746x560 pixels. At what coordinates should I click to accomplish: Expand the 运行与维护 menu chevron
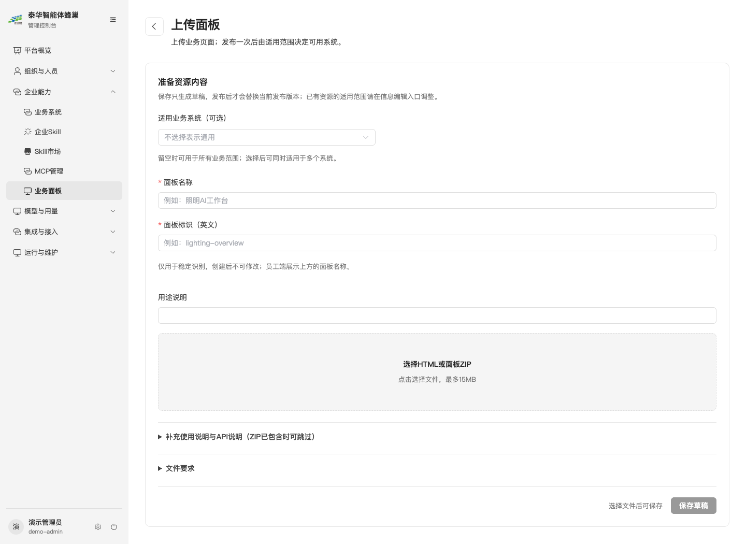pyautogui.click(x=113, y=252)
